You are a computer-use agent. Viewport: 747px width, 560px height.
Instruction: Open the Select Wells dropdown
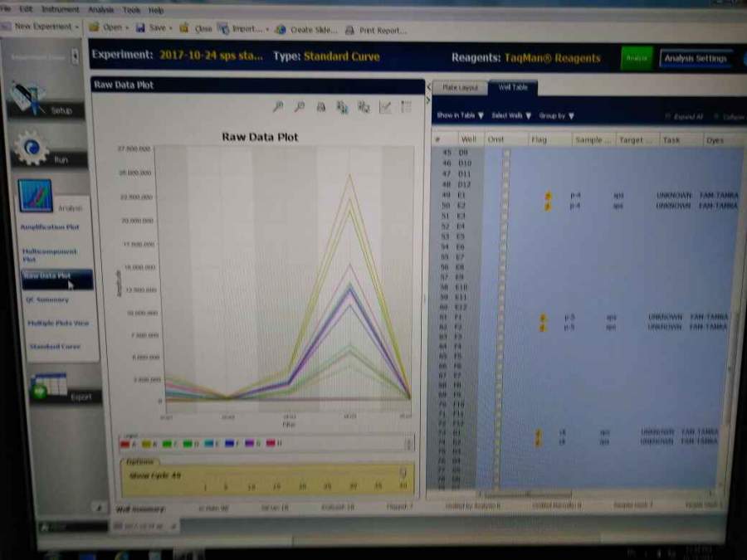click(511, 115)
